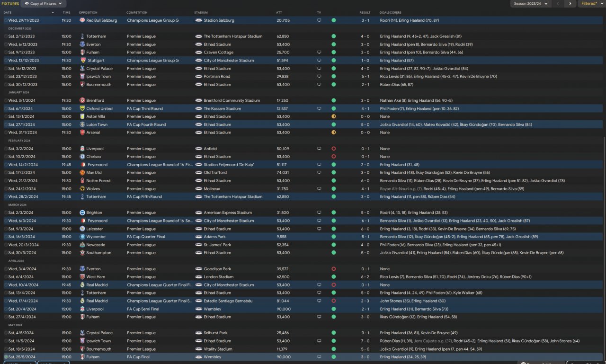Click the red loss indicator on Chelsea row
This screenshot has height=364, width=606.
click(334, 157)
